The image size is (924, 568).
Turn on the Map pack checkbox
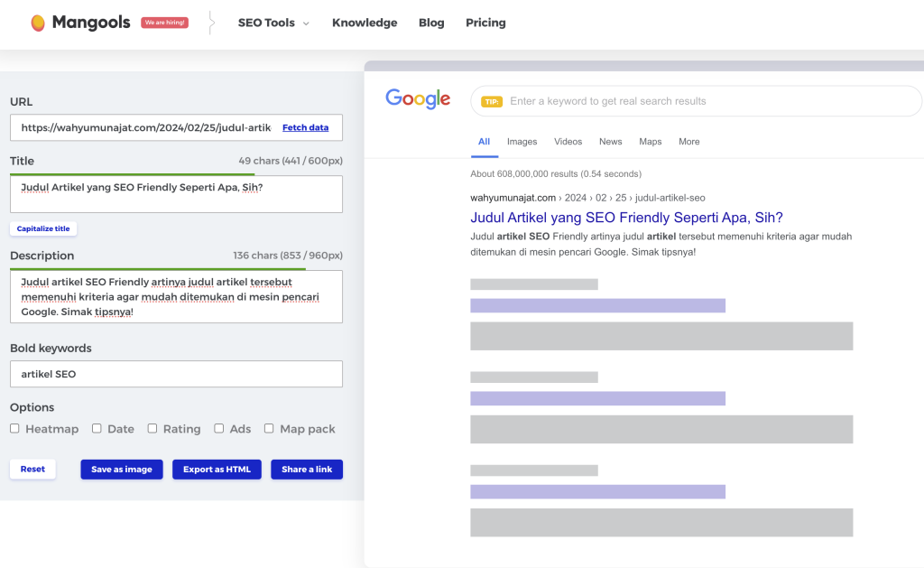click(269, 429)
